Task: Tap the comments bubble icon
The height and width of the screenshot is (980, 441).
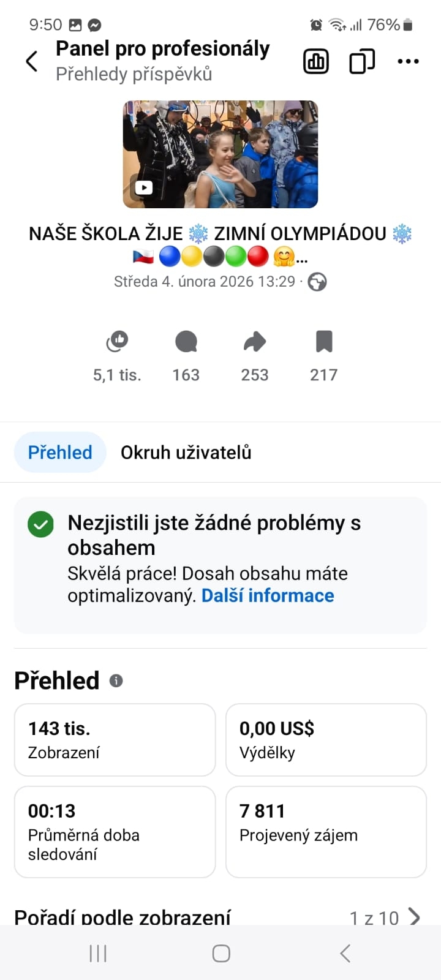Action: tap(186, 342)
